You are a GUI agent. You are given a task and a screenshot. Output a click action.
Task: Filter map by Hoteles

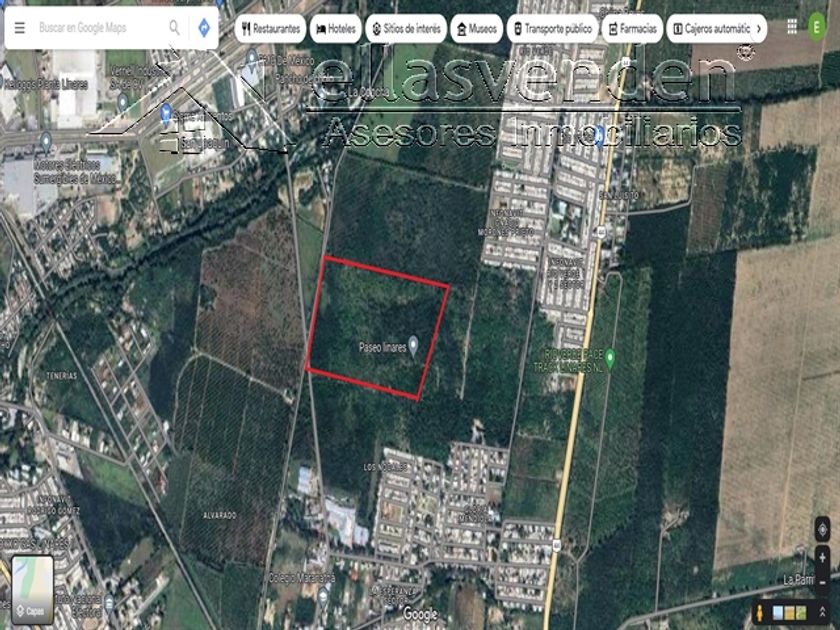(335, 28)
